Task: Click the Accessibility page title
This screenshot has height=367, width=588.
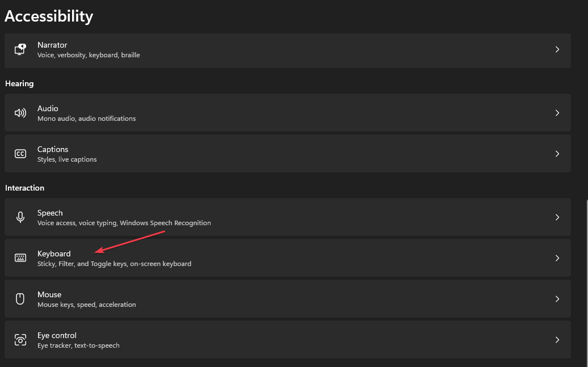Action: tap(49, 16)
